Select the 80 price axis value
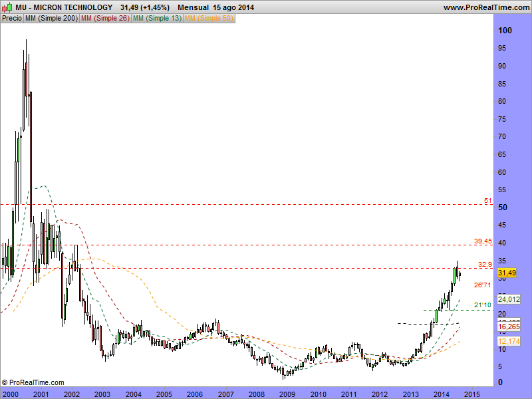Viewport: 532px width, 399px height. click(502, 101)
